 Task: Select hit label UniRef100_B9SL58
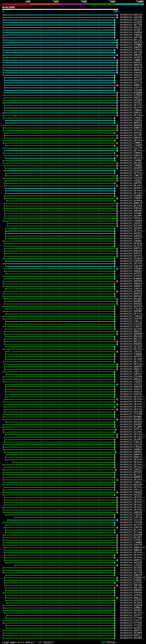point(131,15)
